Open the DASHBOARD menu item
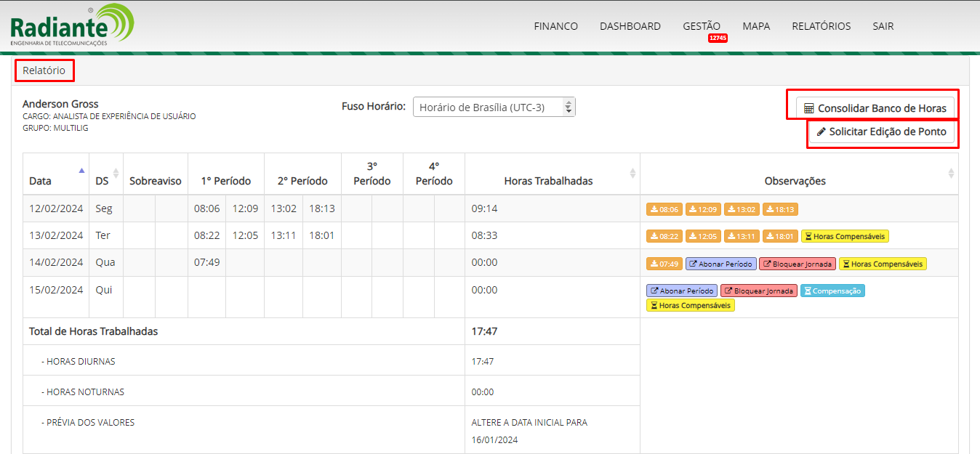This screenshot has height=454, width=980. pyautogui.click(x=630, y=26)
